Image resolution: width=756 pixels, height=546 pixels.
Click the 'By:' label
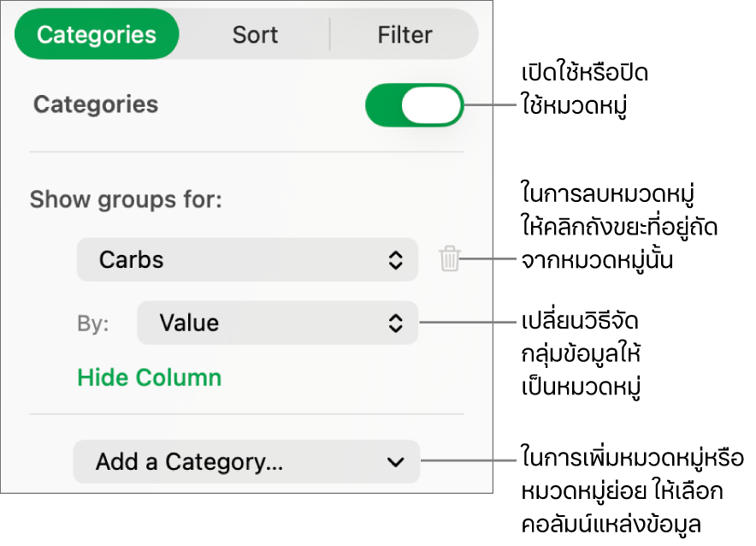click(x=93, y=323)
